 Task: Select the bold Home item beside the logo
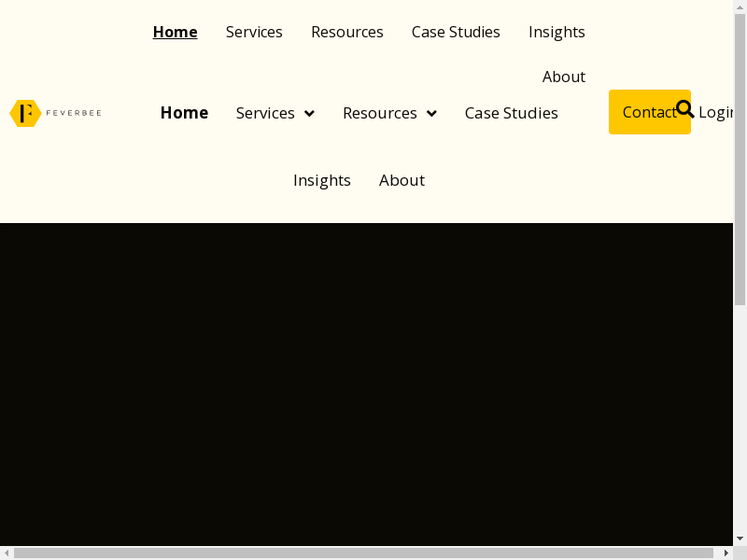(184, 113)
